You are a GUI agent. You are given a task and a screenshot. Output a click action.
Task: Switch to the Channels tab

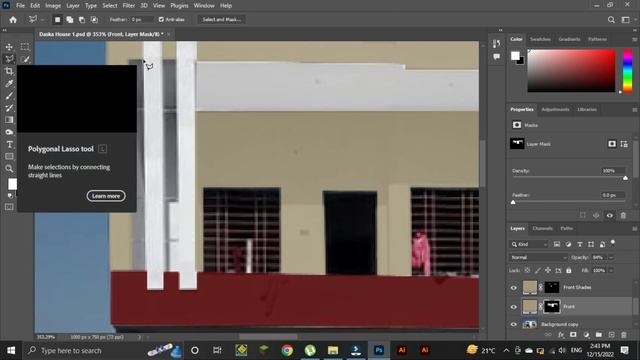point(542,228)
